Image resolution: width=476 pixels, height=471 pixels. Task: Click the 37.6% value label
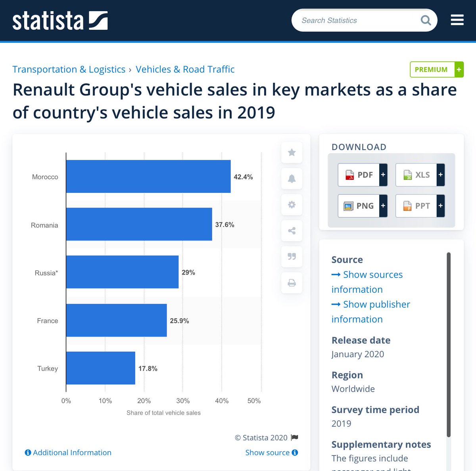tap(225, 225)
